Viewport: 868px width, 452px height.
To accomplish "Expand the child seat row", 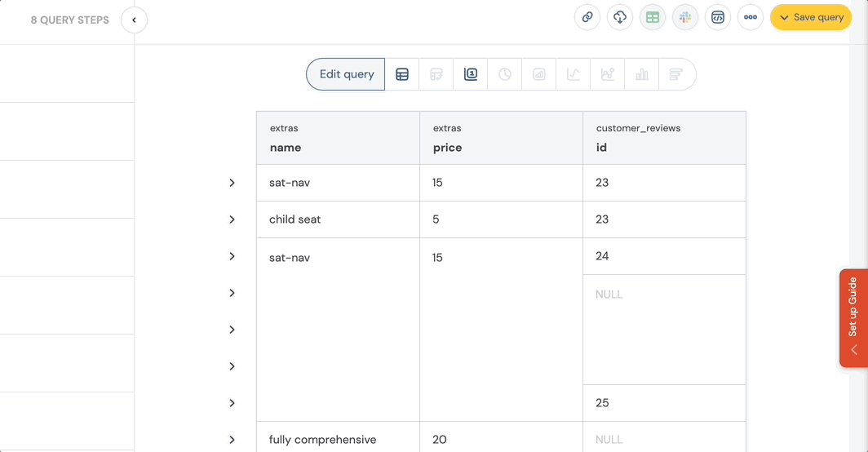I will coord(232,219).
